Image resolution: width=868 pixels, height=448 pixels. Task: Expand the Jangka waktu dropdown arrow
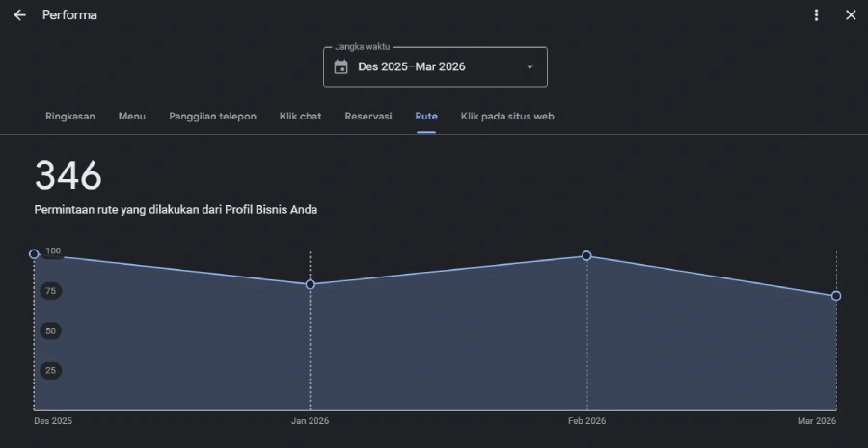click(x=529, y=66)
